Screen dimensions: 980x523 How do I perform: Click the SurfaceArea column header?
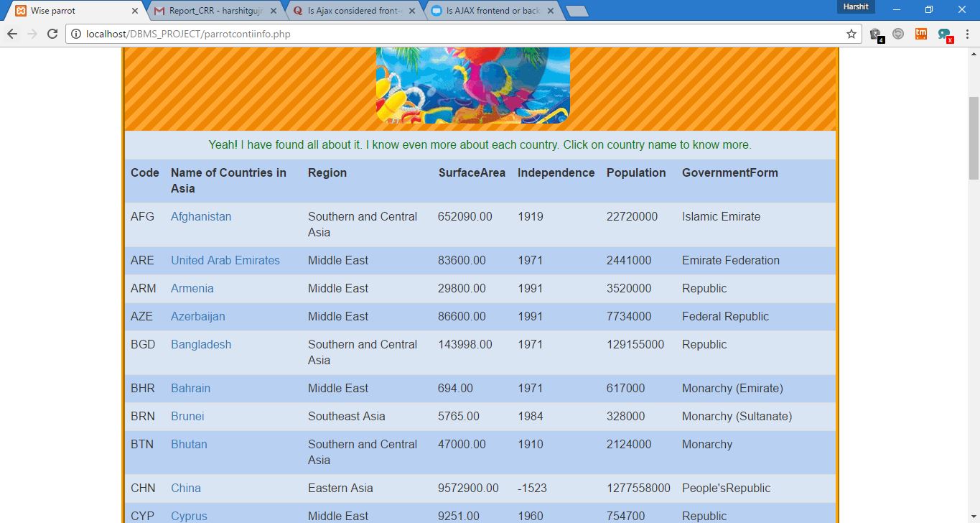[472, 172]
